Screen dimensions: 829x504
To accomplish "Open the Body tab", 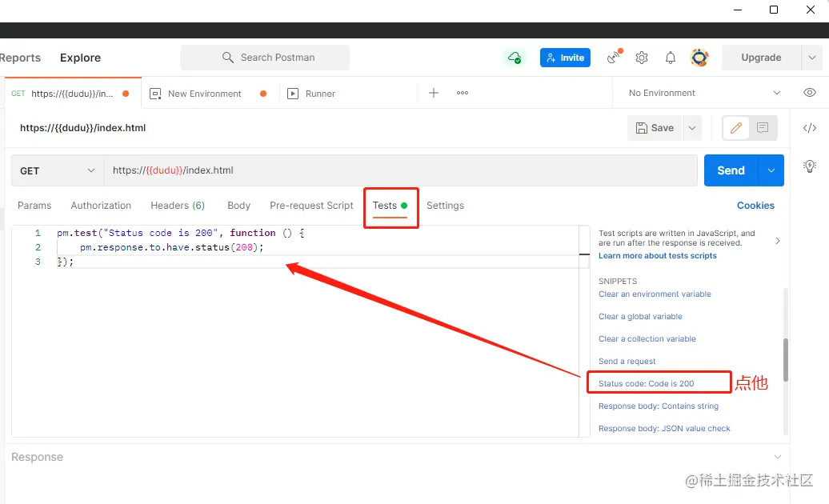I will click(x=239, y=206).
